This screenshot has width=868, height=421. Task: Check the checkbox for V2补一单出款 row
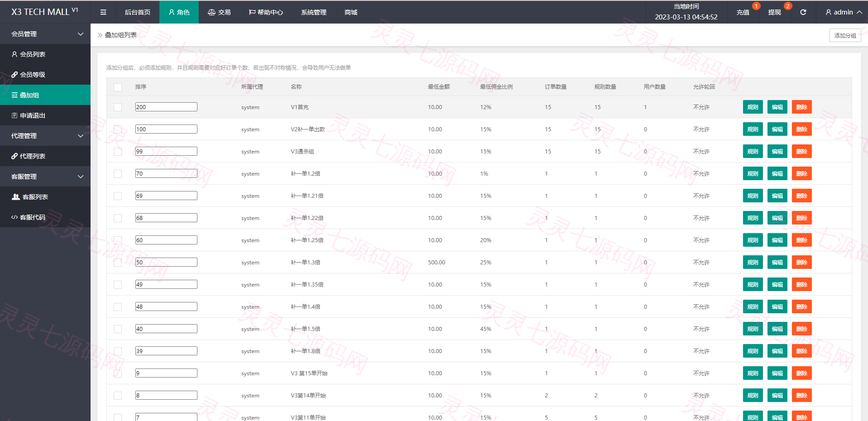pyautogui.click(x=118, y=129)
